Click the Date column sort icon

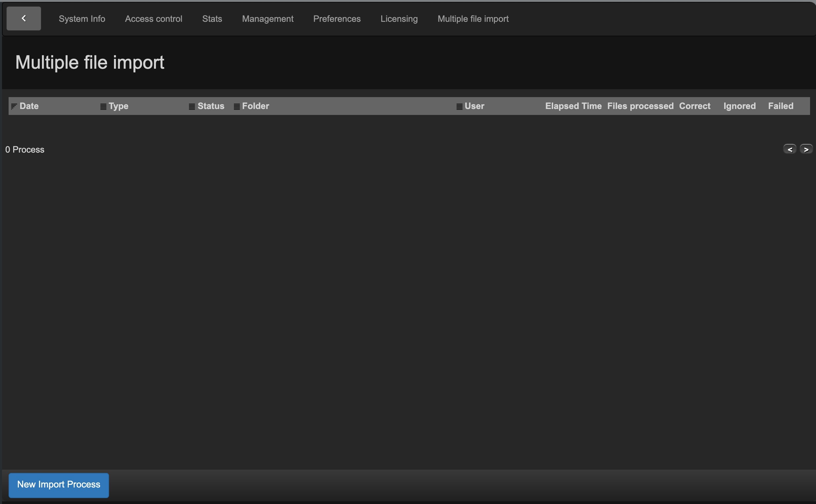[x=14, y=106]
